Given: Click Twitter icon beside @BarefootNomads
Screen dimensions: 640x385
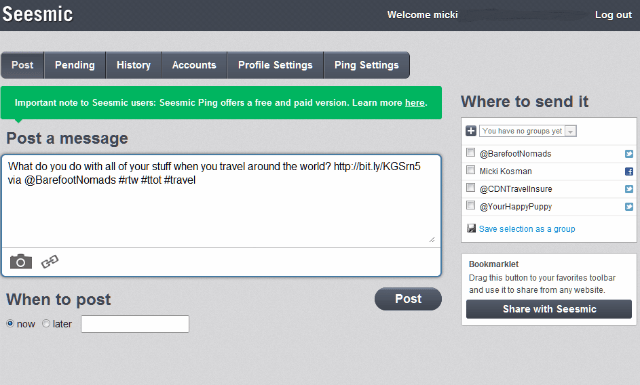Looking at the screenshot, I should tap(629, 154).
